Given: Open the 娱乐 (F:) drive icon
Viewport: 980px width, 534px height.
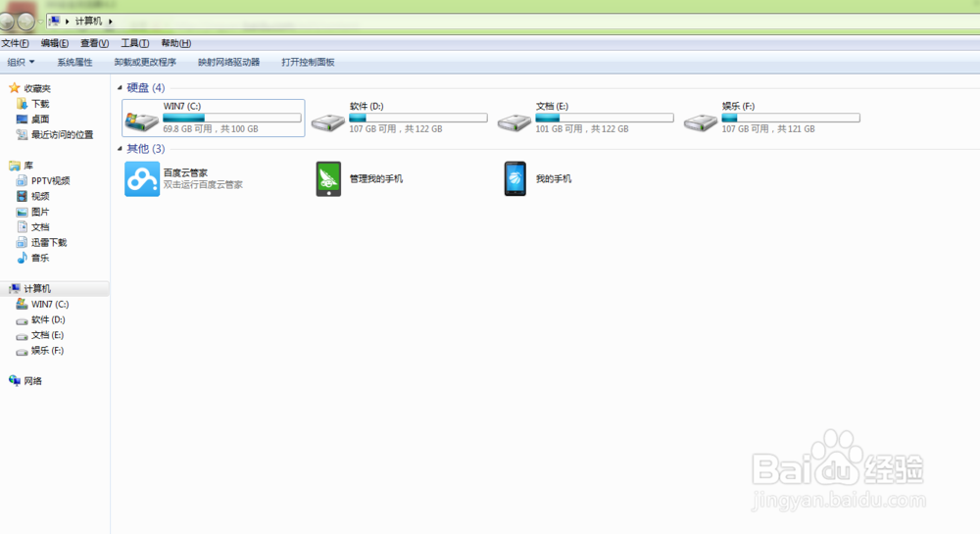Looking at the screenshot, I should (x=701, y=122).
